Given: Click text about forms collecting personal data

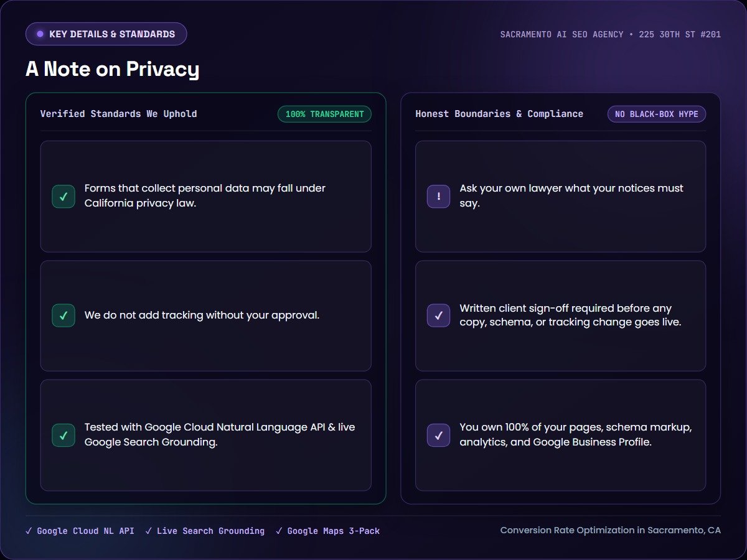Looking at the screenshot, I should click(x=205, y=195).
